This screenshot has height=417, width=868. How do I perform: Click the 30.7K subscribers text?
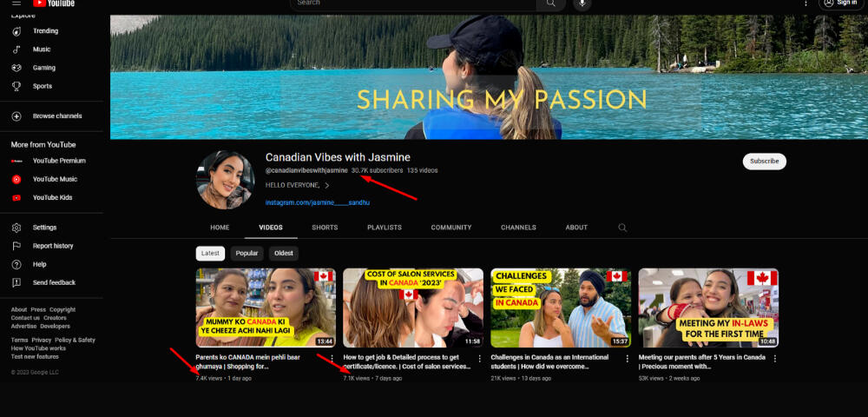(x=377, y=170)
